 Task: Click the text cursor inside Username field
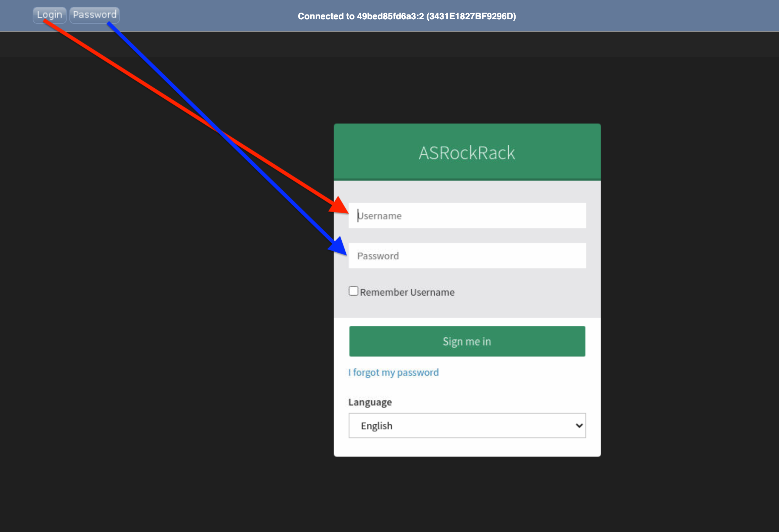358,216
